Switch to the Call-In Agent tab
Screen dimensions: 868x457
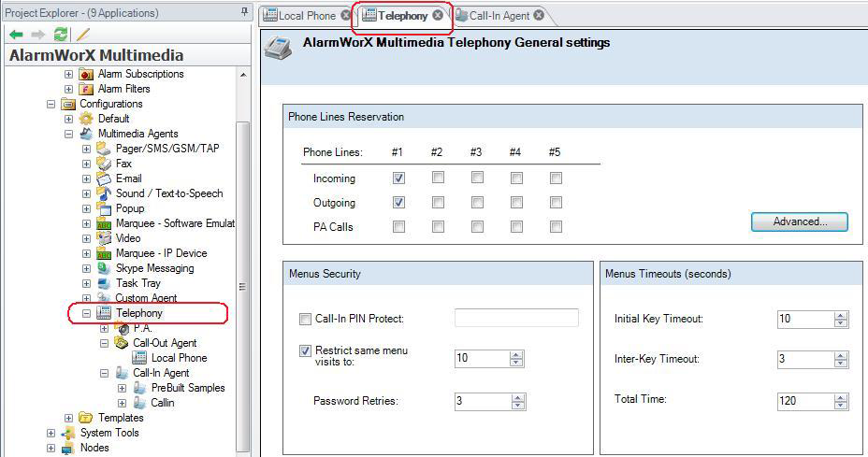point(499,16)
